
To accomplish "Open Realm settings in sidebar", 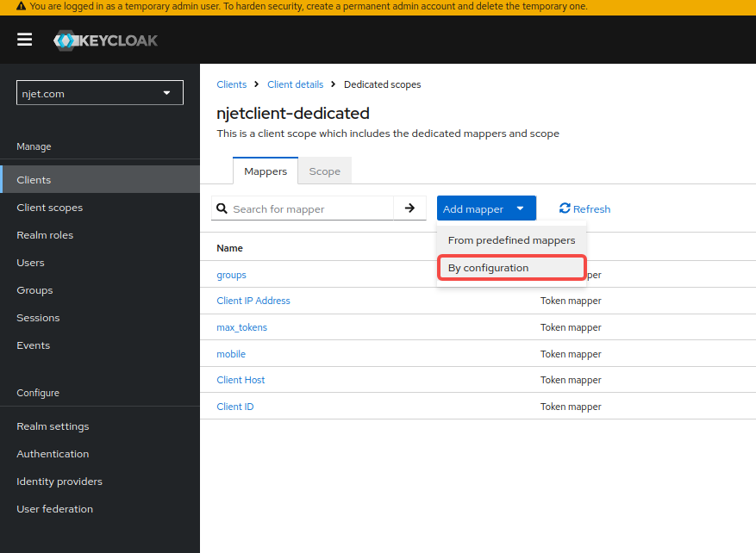I will [x=53, y=426].
